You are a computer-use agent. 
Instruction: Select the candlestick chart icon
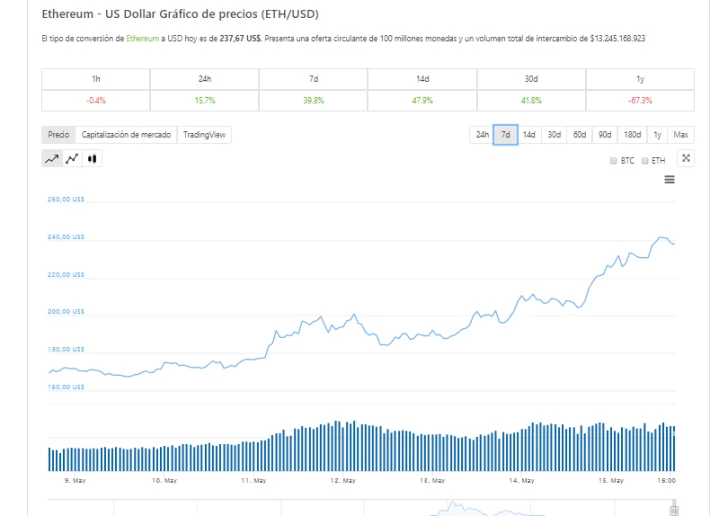(92, 158)
